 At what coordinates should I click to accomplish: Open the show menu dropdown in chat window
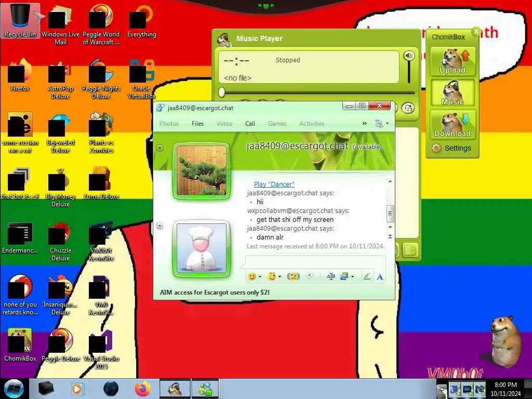(x=381, y=124)
